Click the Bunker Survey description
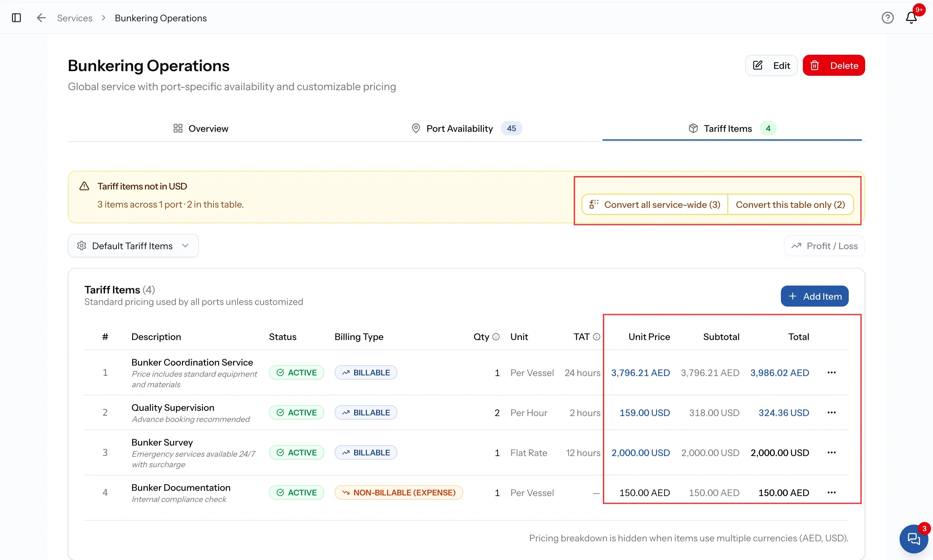Image resolution: width=933 pixels, height=560 pixels. 162,442
